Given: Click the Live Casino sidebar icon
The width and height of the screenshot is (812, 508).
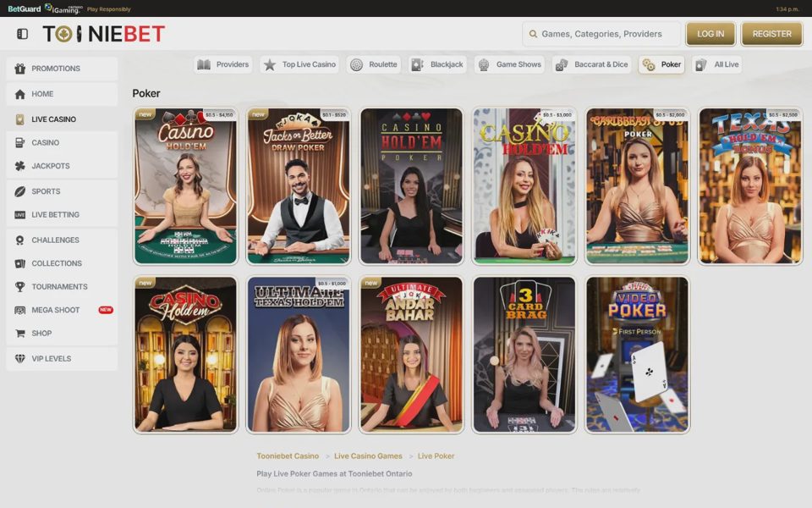Looking at the screenshot, I should click(19, 119).
